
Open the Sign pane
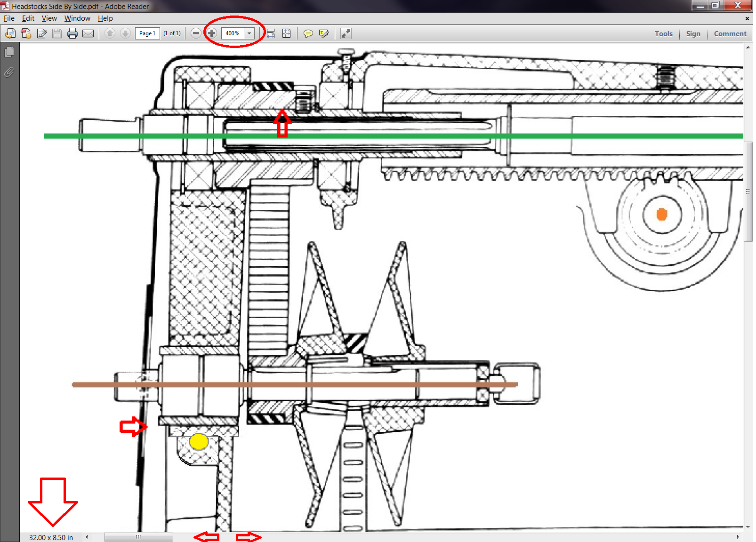click(x=693, y=34)
